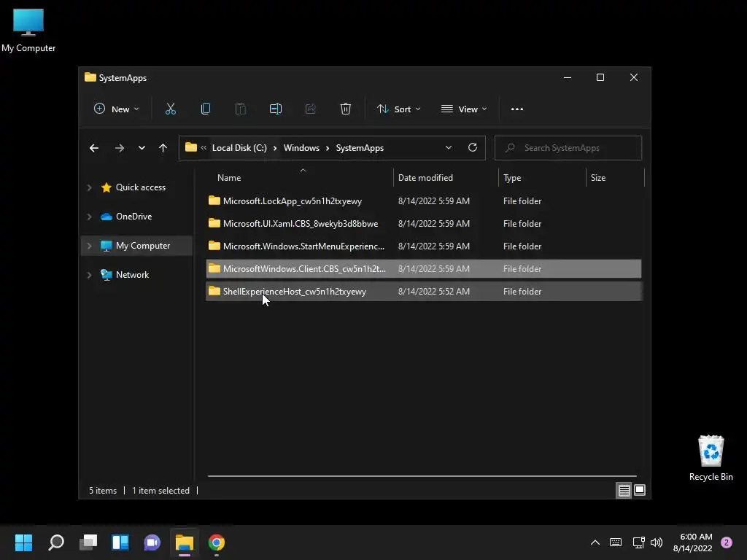Sort by the Name column header
The image size is (747, 560).
pos(229,178)
